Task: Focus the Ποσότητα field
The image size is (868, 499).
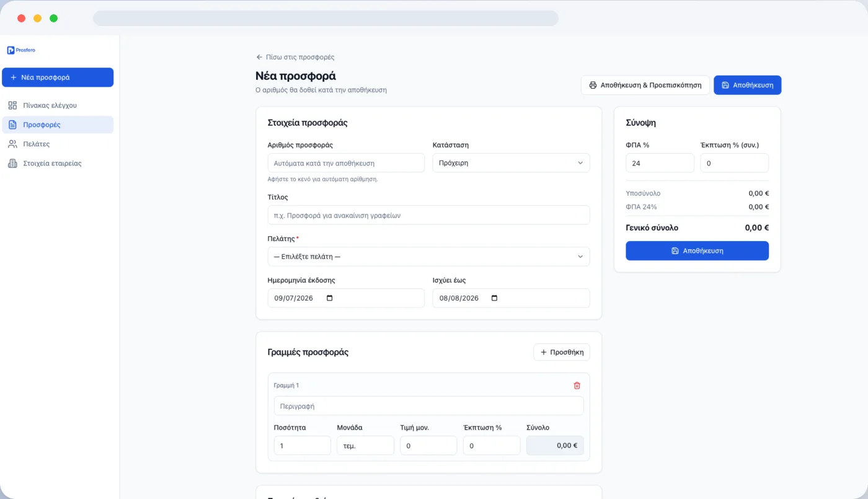Action: click(302, 446)
